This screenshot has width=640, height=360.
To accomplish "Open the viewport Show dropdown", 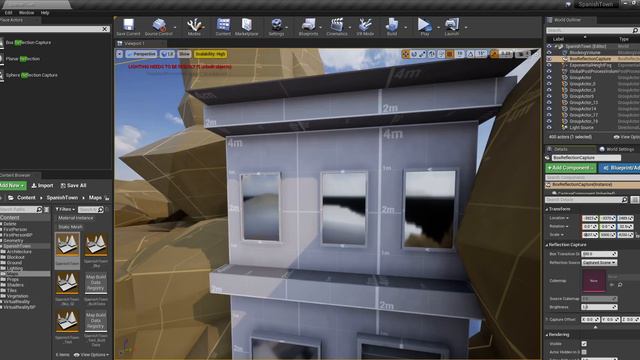I will [184, 54].
